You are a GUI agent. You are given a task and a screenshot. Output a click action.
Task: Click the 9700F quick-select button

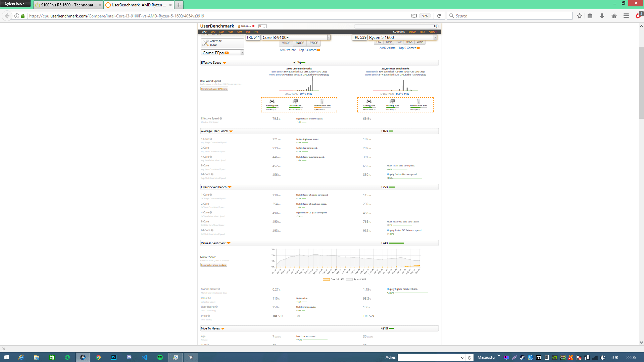[x=314, y=43]
